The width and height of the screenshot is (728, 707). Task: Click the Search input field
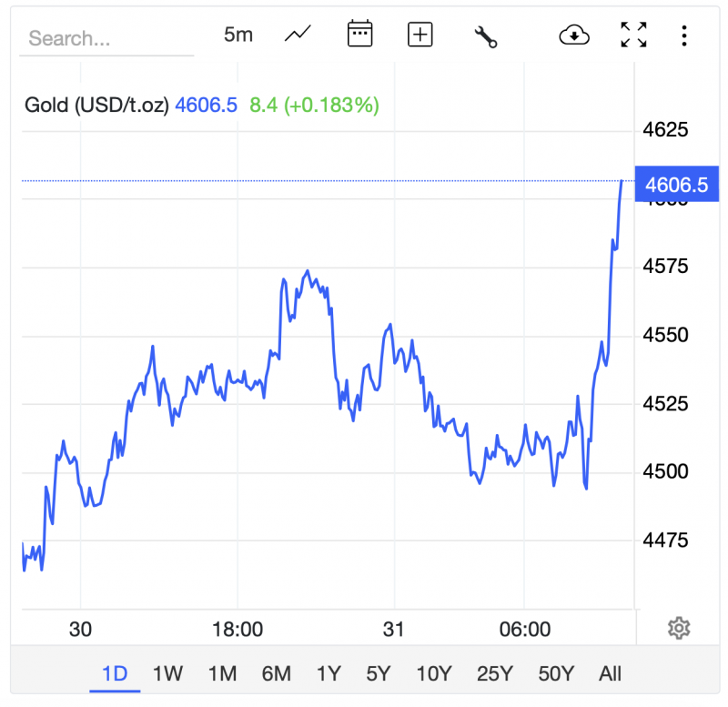click(106, 38)
